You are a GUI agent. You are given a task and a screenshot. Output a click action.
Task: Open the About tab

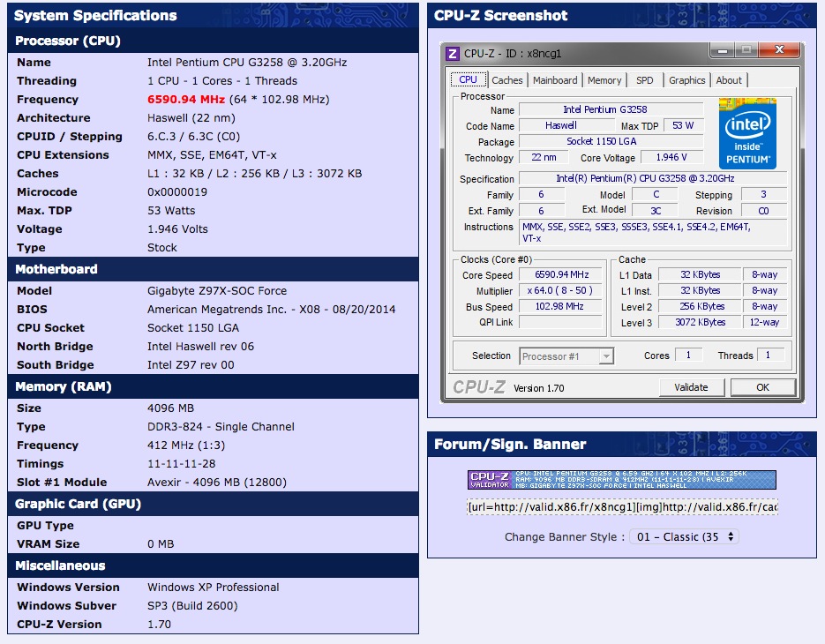(x=729, y=80)
